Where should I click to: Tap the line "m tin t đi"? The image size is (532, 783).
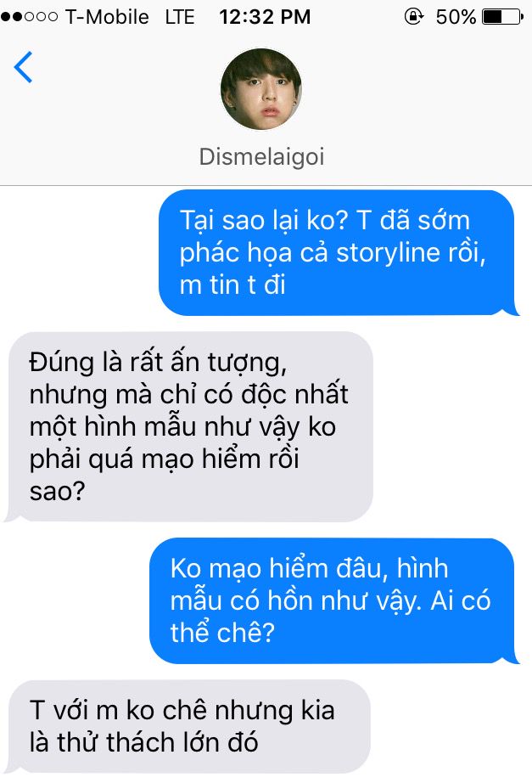[x=232, y=284]
